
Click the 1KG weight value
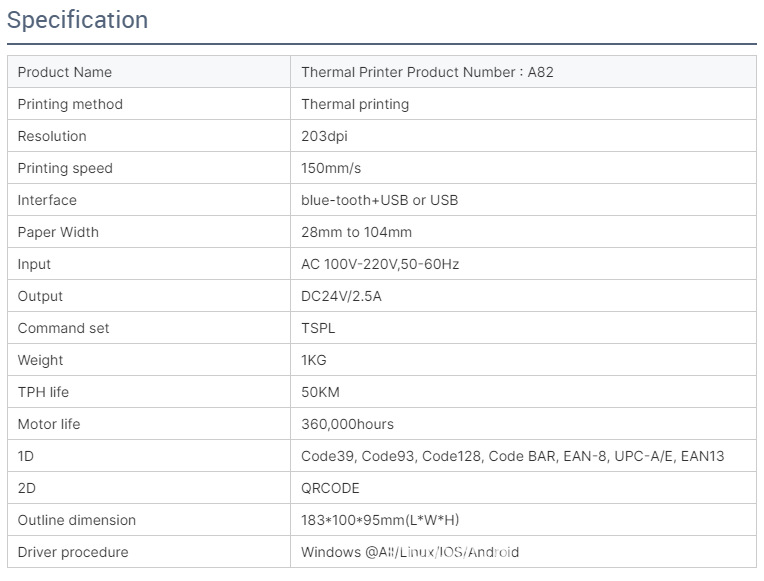pos(314,360)
